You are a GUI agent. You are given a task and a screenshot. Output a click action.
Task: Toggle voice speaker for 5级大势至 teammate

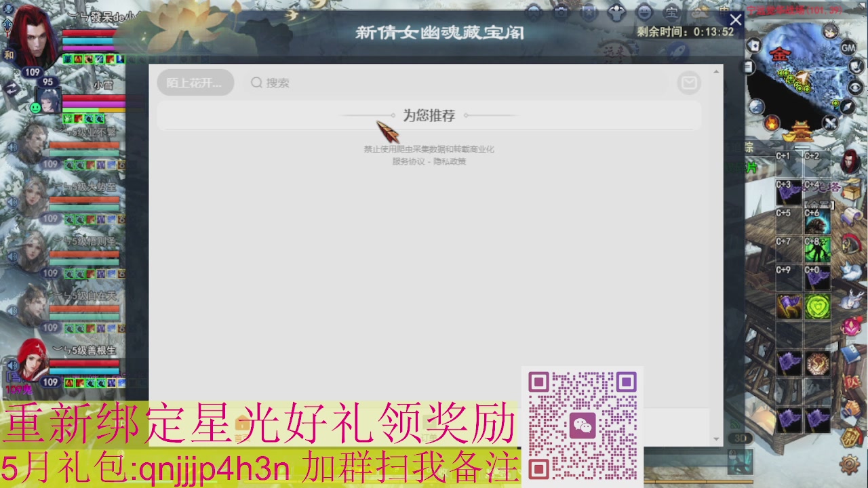coord(12,202)
